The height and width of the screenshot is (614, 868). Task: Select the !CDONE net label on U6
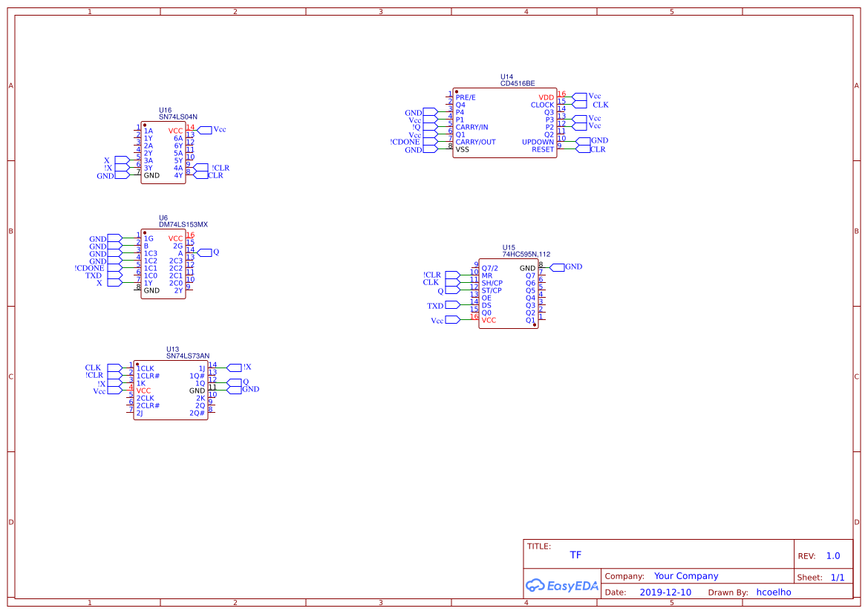coord(89,267)
